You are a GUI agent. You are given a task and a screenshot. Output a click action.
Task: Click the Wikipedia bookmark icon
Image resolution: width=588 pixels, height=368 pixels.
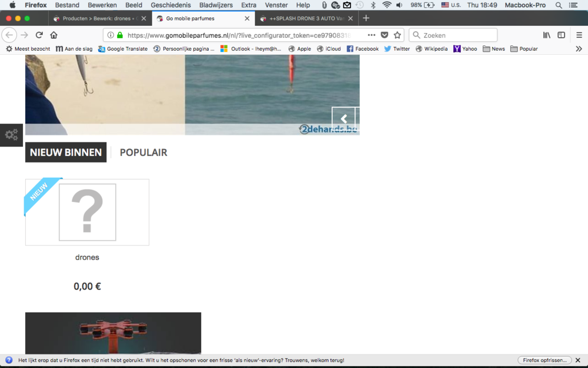click(x=420, y=48)
